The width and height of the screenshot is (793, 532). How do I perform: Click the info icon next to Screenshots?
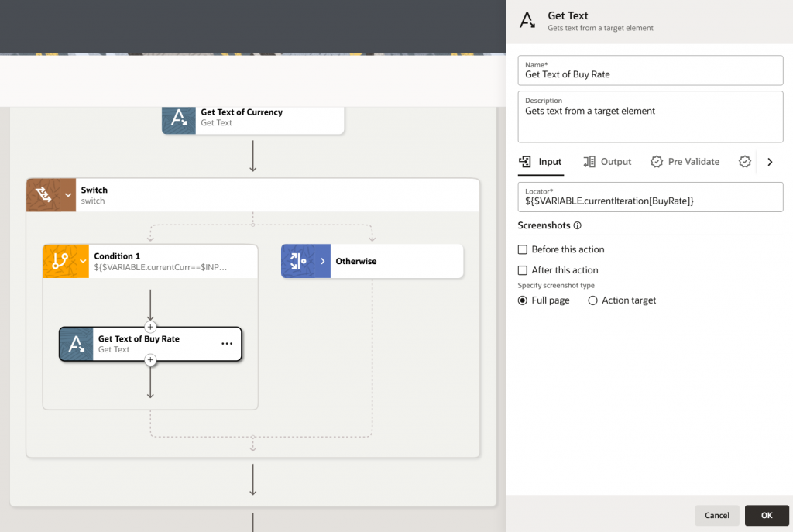click(578, 226)
